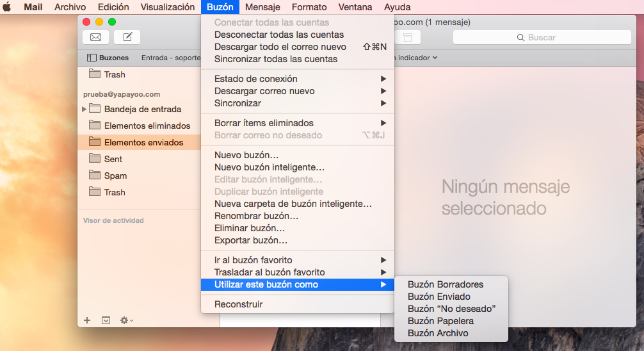Screen dimensions: 644x351
Task: Select Buzón Borradores in submenu
Action: coord(451,284)
